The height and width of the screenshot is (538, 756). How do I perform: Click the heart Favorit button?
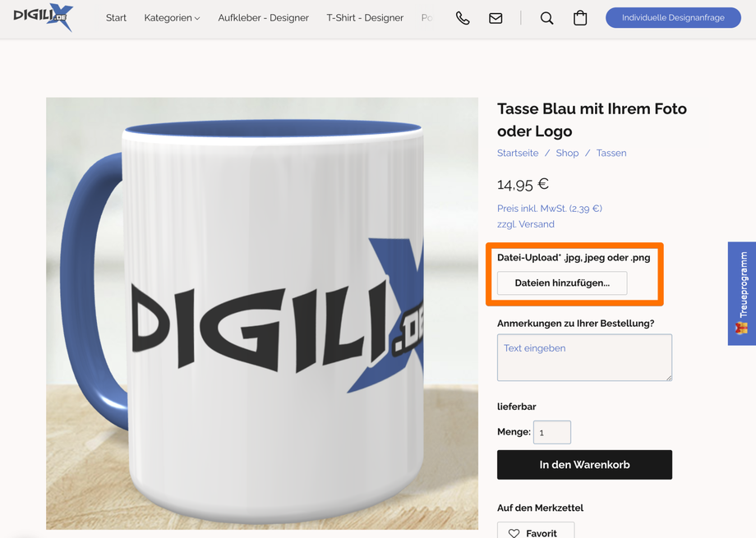tap(535, 532)
